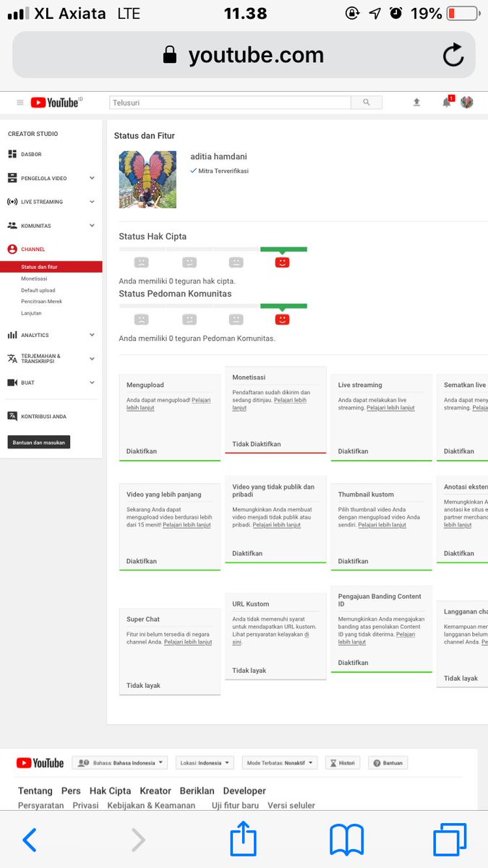The width and height of the screenshot is (488, 868).
Task: Open the notifications bell
Action: tap(447, 102)
